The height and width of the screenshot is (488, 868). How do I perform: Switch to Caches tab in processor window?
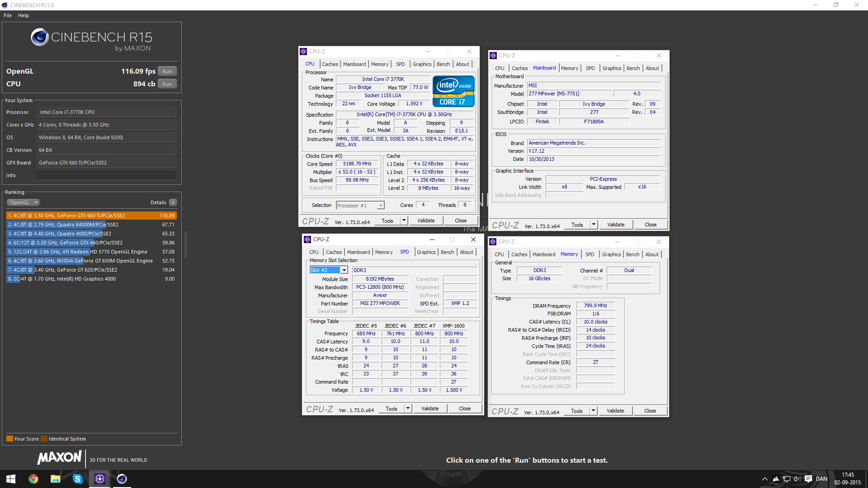[330, 64]
